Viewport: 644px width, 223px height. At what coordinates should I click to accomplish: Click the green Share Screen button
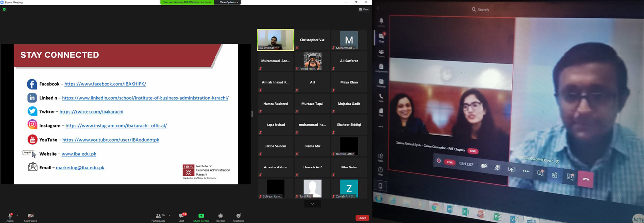pos(201,217)
